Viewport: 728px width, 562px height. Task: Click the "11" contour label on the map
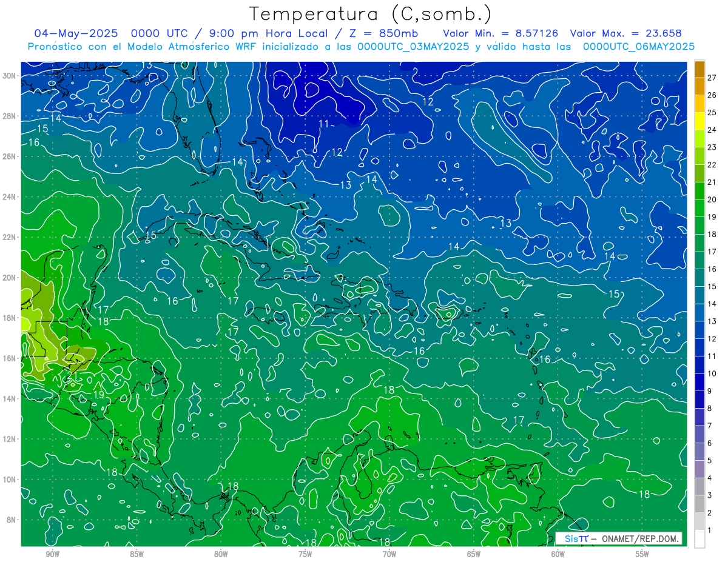point(324,124)
